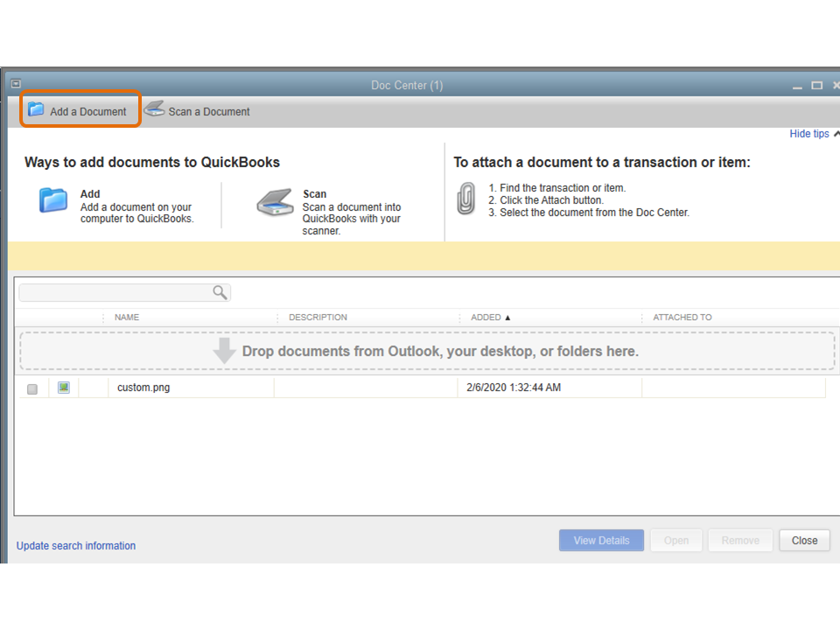Click the paperclip attach icon
The image size is (840, 630).
[x=465, y=199]
